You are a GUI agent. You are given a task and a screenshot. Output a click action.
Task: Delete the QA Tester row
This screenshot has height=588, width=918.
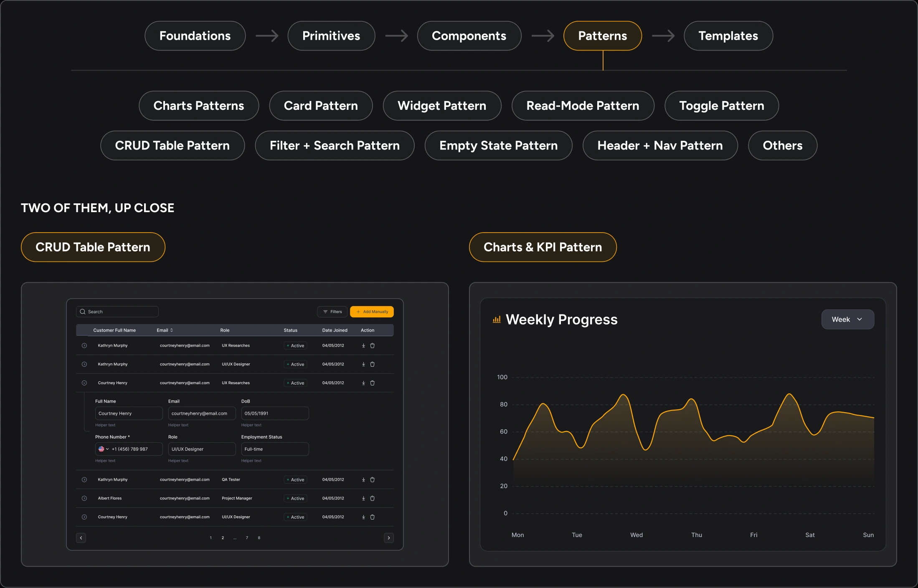373,480
